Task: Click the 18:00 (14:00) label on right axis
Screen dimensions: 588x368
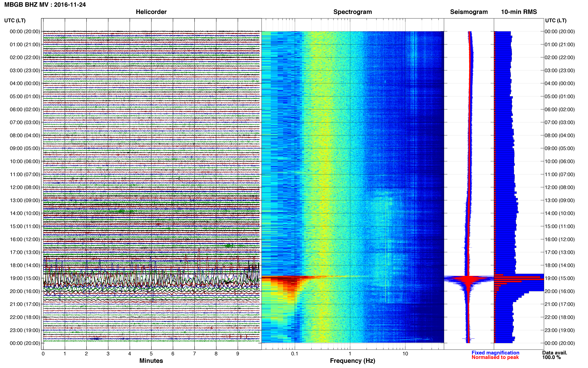Action: point(560,265)
